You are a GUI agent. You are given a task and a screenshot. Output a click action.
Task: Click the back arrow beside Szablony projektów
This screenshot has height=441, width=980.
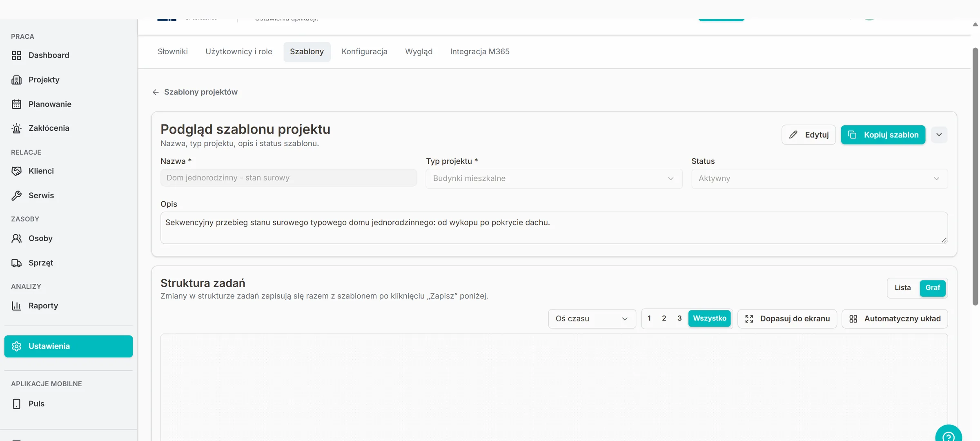pyautogui.click(x=156, y=92)
